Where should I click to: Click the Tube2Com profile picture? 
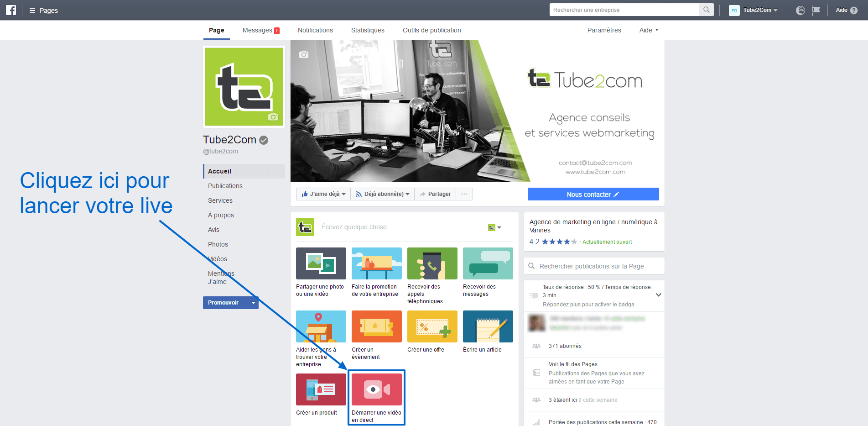pyautogui.click(x=244, y=87)
